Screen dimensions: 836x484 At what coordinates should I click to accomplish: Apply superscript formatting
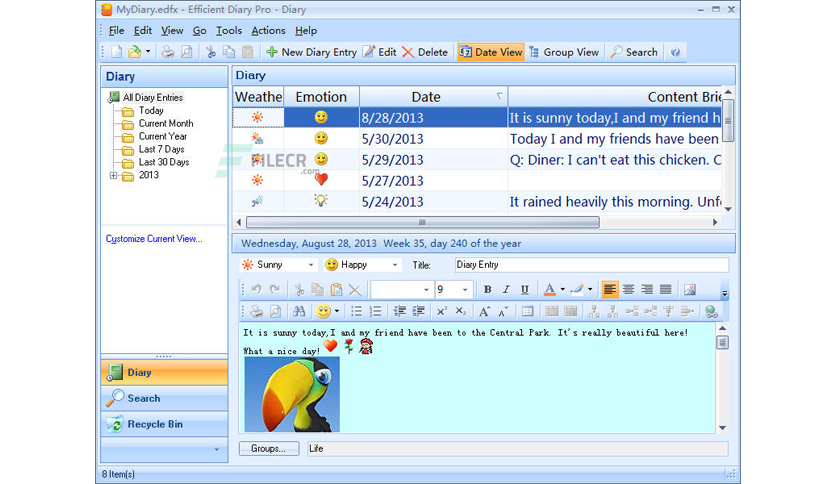point(441,311)
